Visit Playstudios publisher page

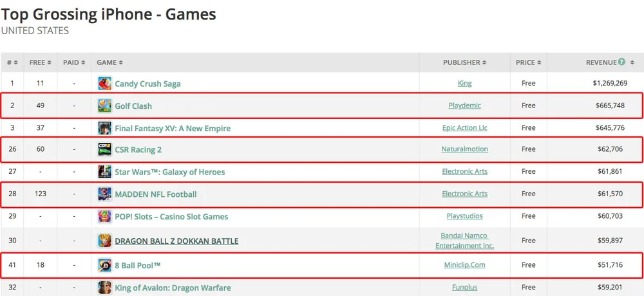pyautogui.click(x=464, y=216)
